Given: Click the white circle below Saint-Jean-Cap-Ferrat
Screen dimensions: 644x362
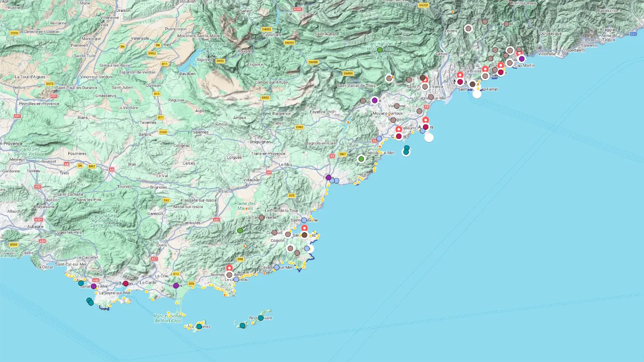Looking at the screenshot, I should pos(477,94).
